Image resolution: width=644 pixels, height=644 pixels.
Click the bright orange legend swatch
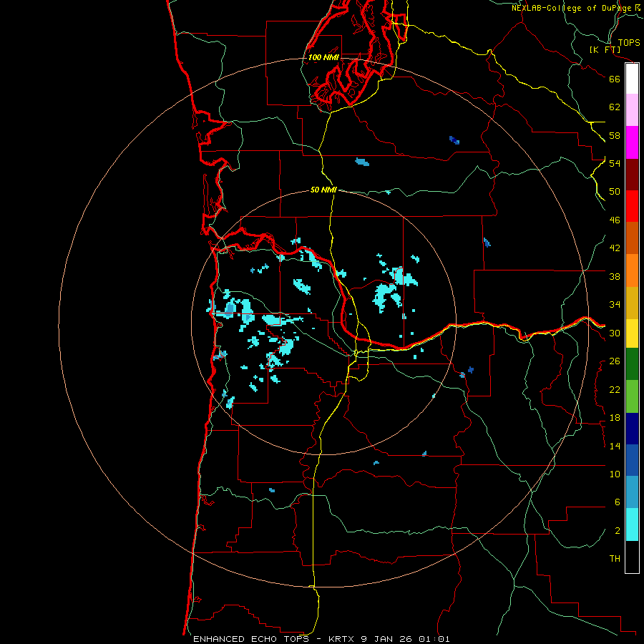632,270
